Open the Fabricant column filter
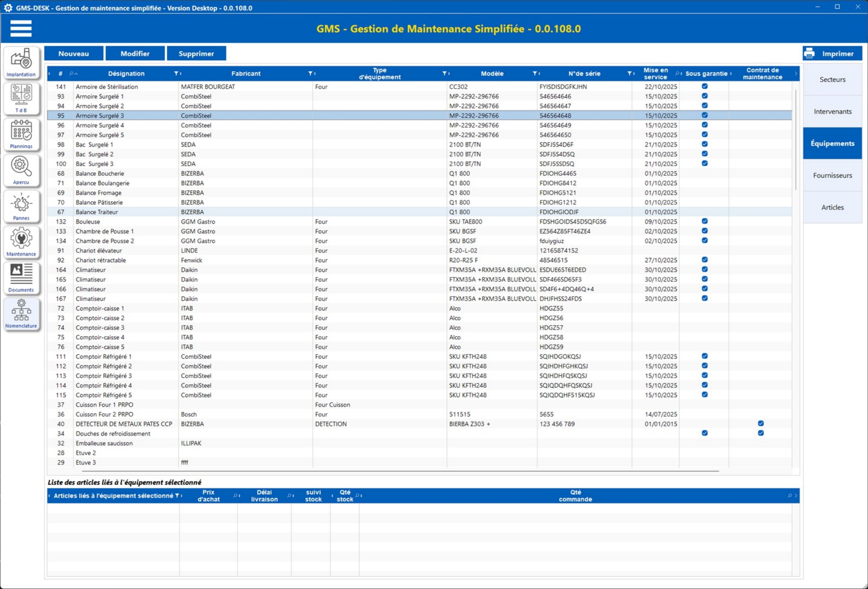 pyautogui.click(x=310, y=74)
